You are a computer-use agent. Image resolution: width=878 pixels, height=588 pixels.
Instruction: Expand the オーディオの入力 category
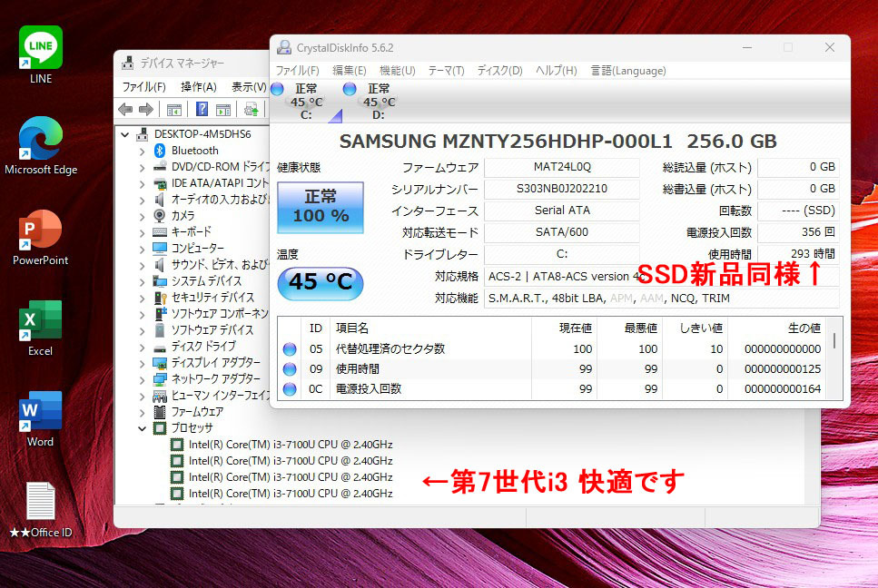142,200
